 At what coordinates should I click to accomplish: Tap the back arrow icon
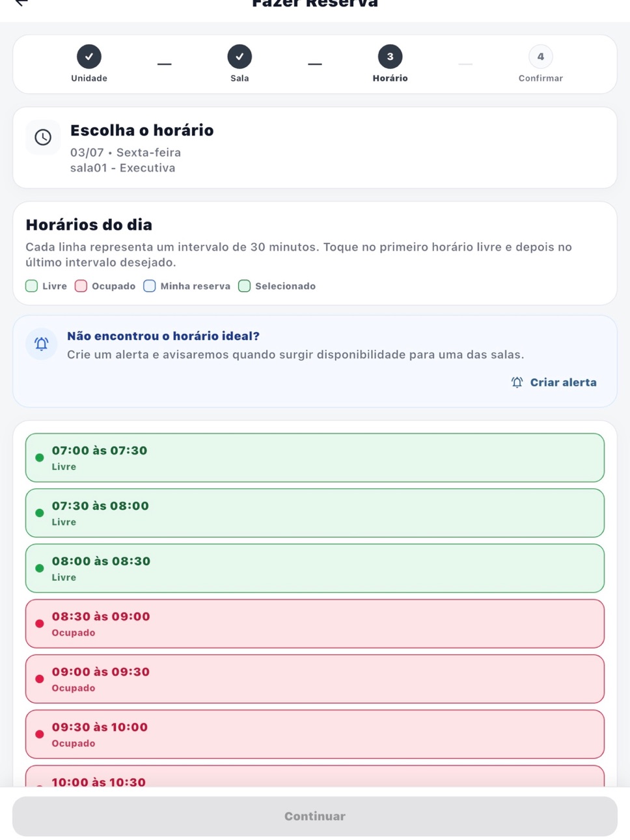[21, 2]
